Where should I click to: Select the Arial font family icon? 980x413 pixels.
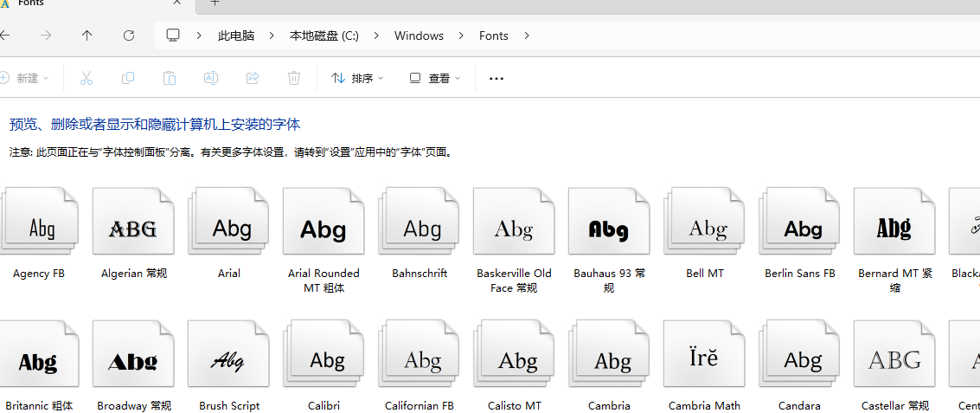click(x=228, y=223)
